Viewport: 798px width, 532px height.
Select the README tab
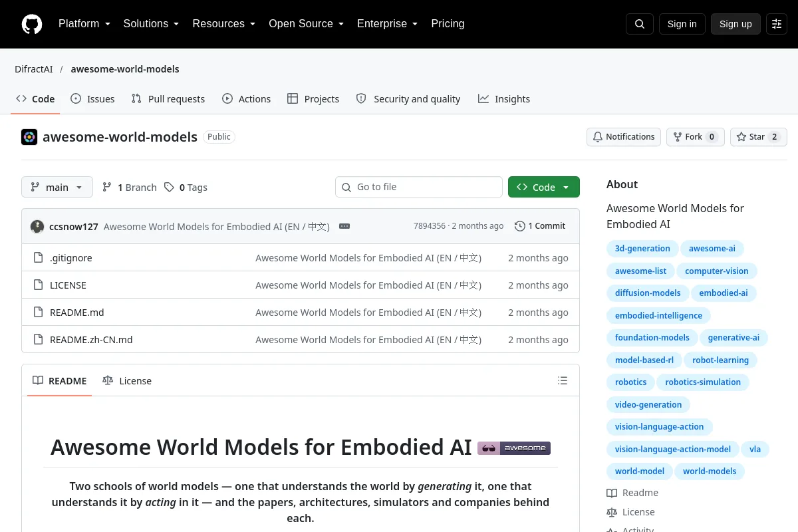[x=60, y=381]
